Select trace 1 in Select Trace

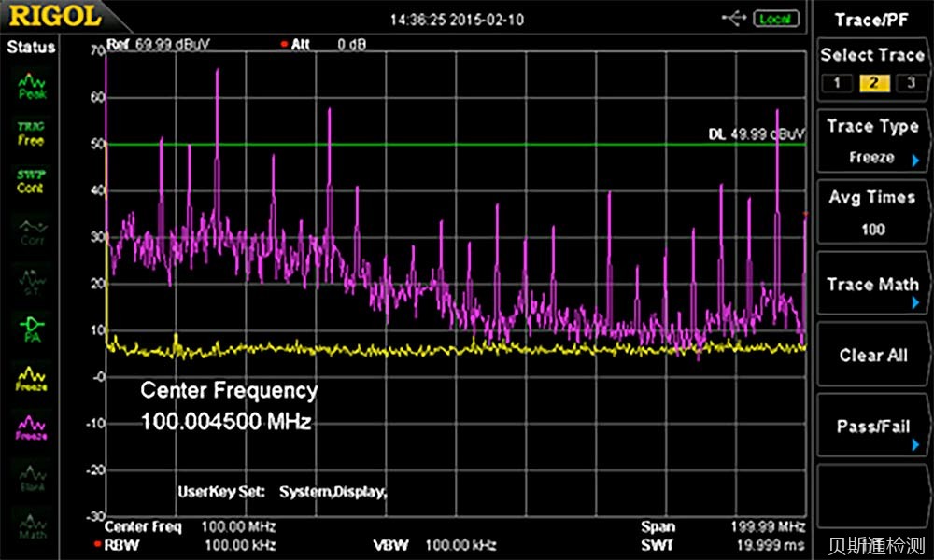[837, 84]
